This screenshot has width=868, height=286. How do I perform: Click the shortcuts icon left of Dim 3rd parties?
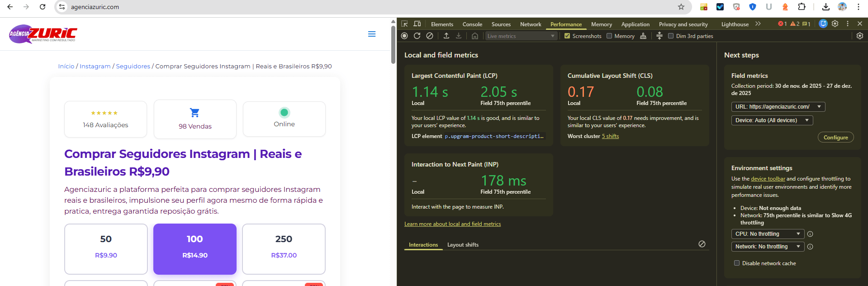tap(659, 36)
